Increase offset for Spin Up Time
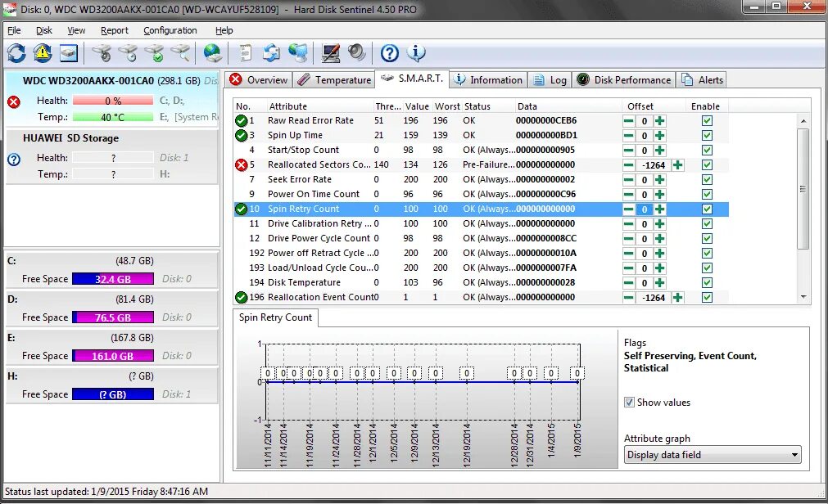 659,136
